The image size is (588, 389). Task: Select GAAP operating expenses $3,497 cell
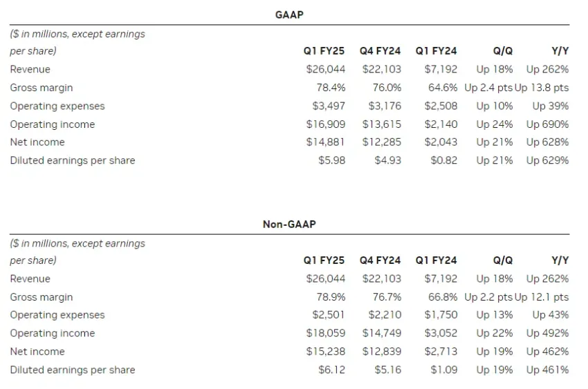pyautogui.click(x=329, y=106)
